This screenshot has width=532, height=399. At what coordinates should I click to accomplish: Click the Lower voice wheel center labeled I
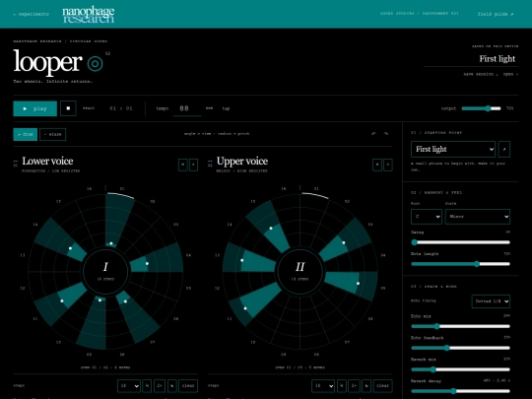point(105,271)
